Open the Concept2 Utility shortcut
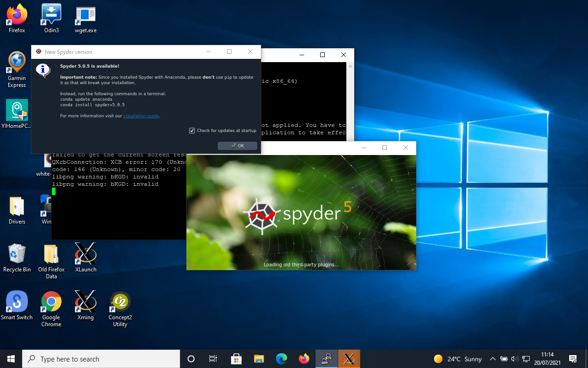Screen dimensions: 588x368 pyautogui.click(x=120, y=309)
